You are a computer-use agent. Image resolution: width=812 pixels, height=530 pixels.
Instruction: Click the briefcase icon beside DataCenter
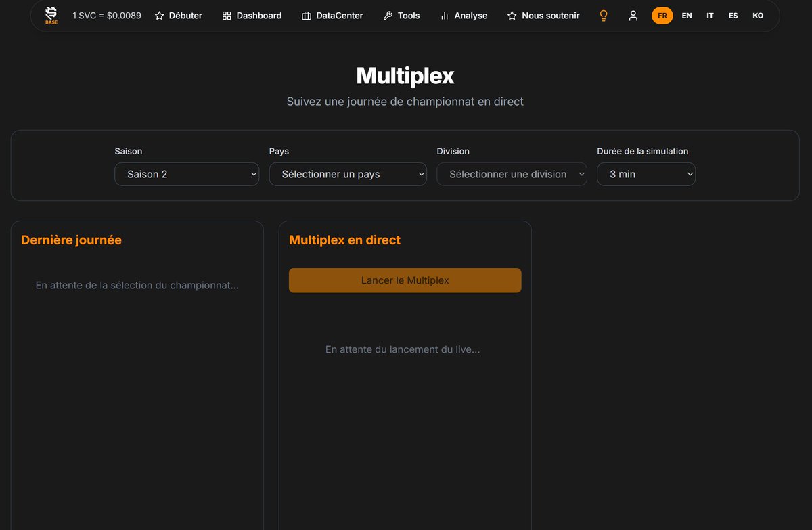click(x=307, y=16)
